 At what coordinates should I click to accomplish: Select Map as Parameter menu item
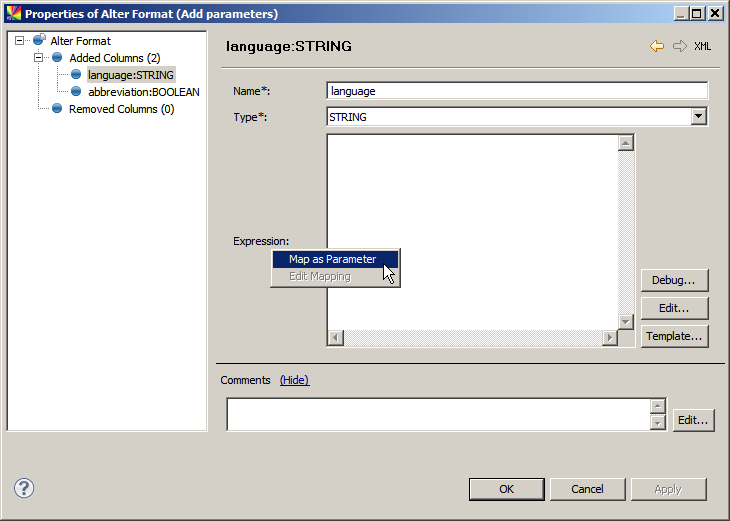point(332,259)
